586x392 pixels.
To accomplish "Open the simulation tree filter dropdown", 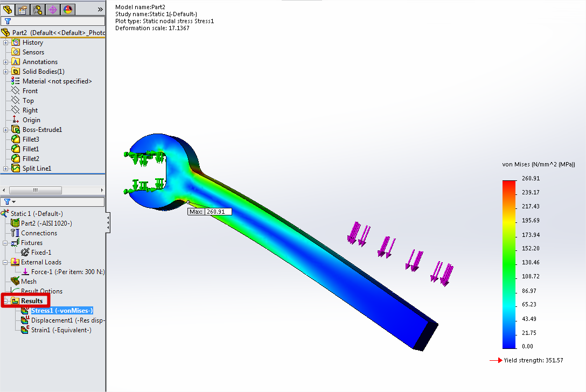I will [10, 201].
